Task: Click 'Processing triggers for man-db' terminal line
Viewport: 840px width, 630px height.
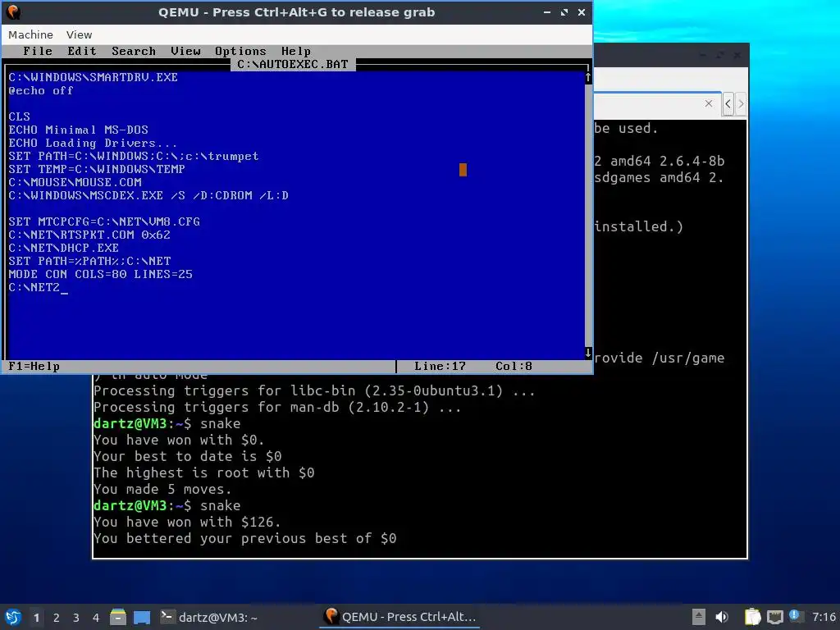Action: (x=277, y=407)
